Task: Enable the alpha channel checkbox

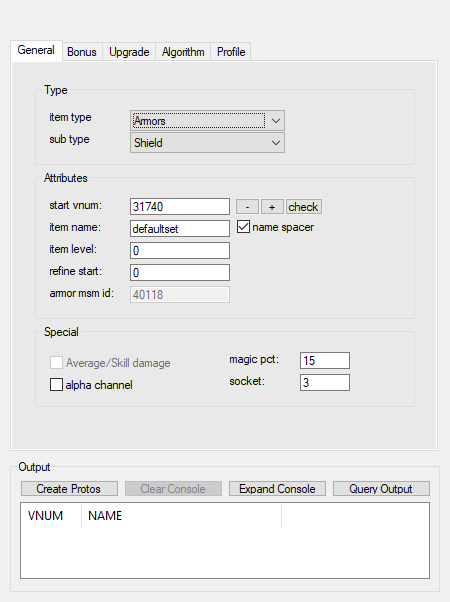Action: (x=56, y=385)
